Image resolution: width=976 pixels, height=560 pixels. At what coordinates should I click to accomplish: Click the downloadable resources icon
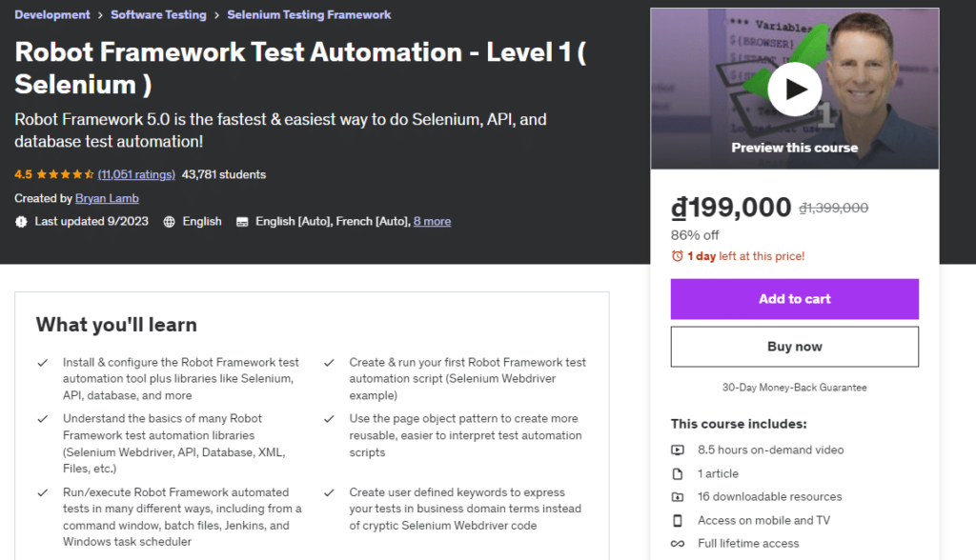coord(678,496)
